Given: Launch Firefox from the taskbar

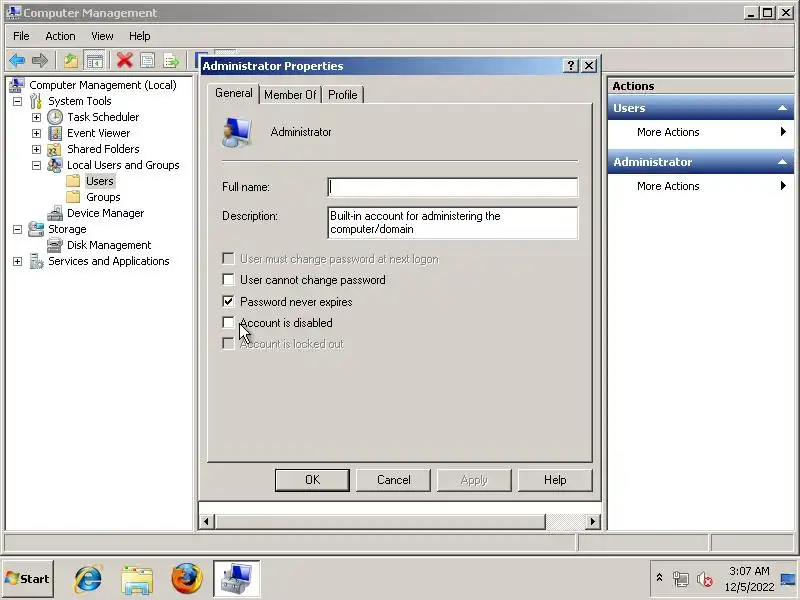Looking at the screenshot, I should pos(186,579).
